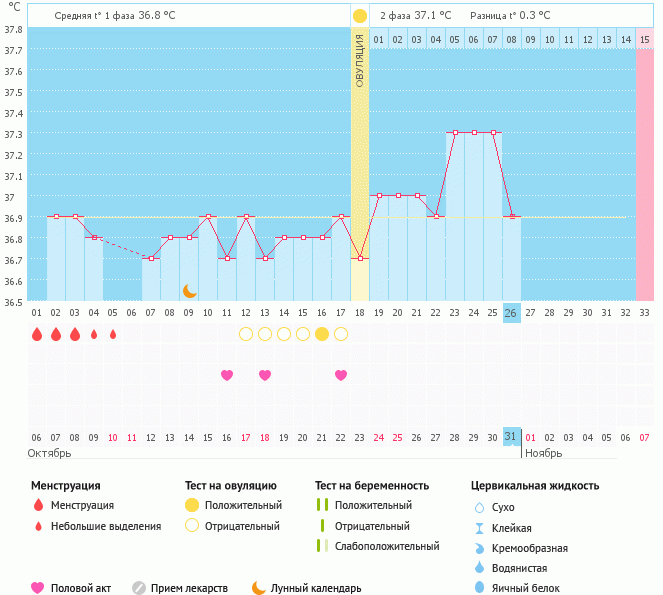Image resolution: width=663 pixels, height=595 pixels.
Task: Click the menstruation drop under cycle day 01
Action: coord(37,334)
